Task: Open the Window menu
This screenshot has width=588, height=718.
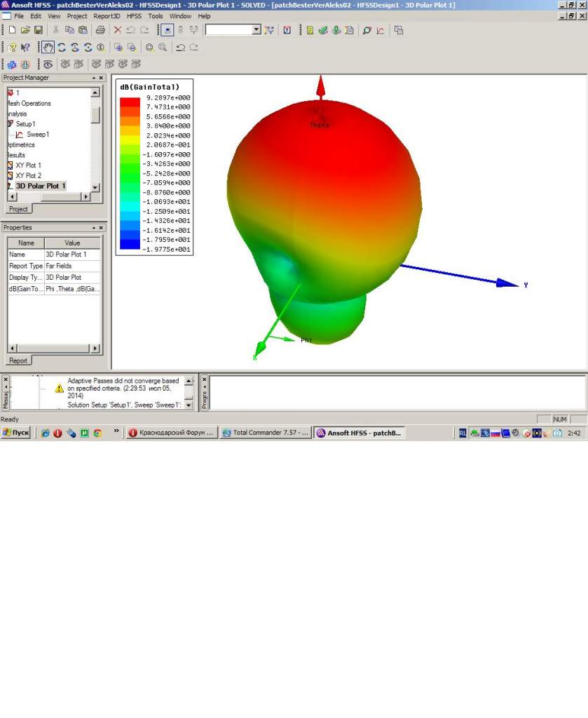Action: coord(180,16)
